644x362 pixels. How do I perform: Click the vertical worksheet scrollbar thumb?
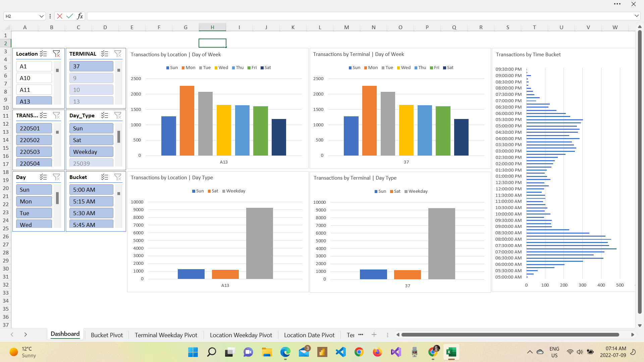tap(640, 172)
